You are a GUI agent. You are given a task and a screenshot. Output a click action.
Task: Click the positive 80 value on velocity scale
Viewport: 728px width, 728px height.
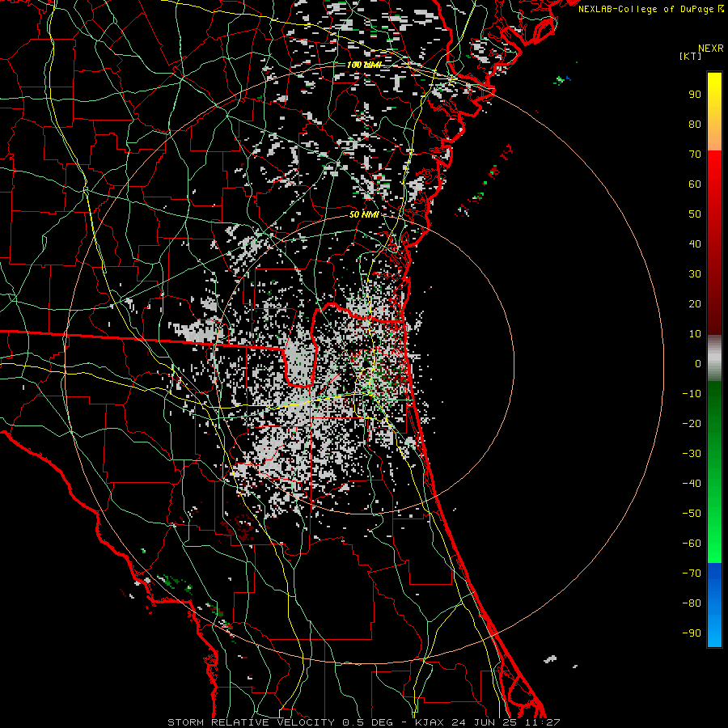[x=695, y=125]
